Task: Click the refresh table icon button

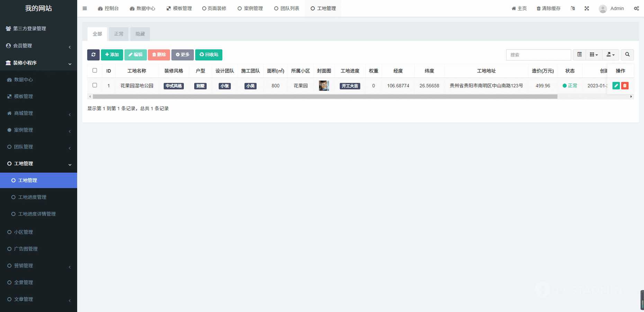Action: 93,55
